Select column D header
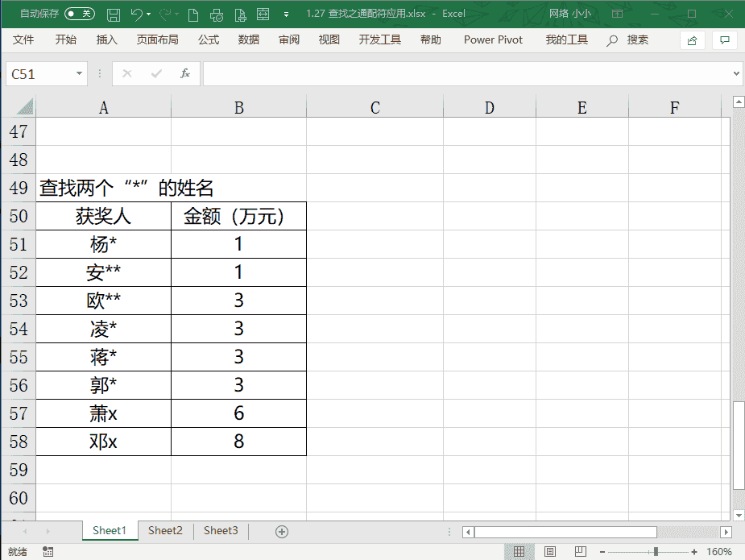Viewport: 745px width, 560px height. coord(490,108)
